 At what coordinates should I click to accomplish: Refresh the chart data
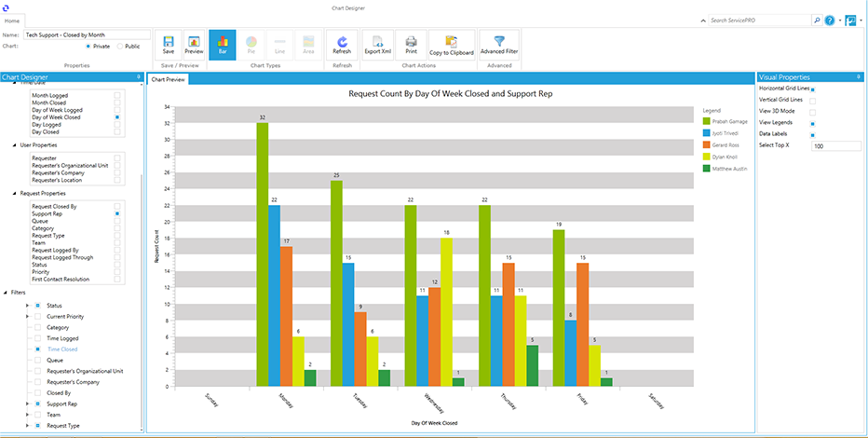342,45
